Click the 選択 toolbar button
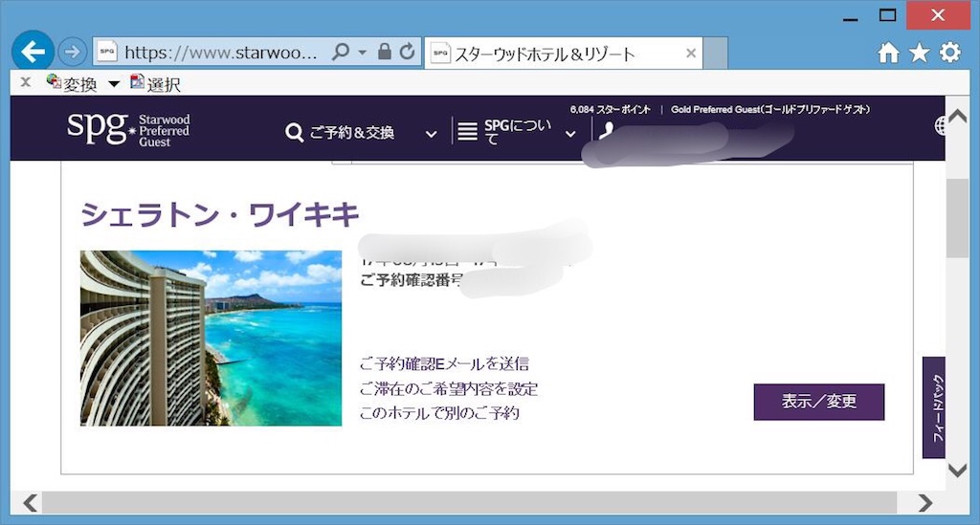The image size is (980, 525). pos(156,83)
